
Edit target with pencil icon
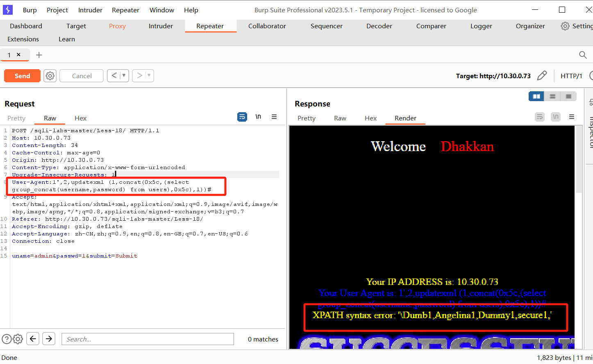542,75
